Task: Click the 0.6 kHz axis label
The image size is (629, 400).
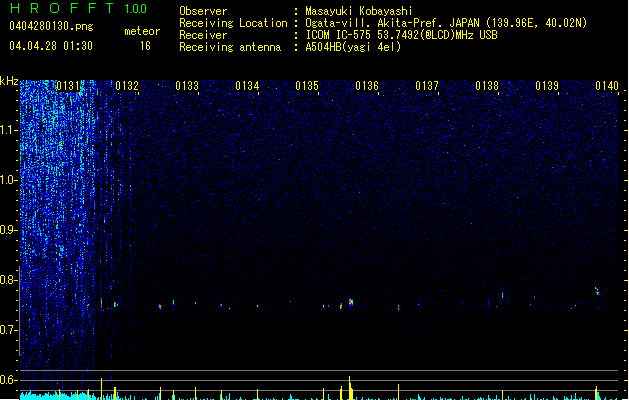Action: (8, 380)
